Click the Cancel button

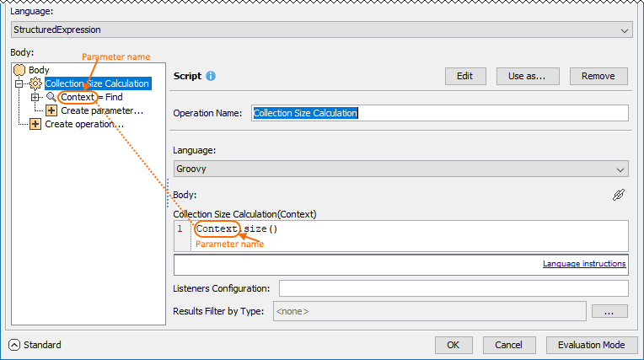point(509,345)
